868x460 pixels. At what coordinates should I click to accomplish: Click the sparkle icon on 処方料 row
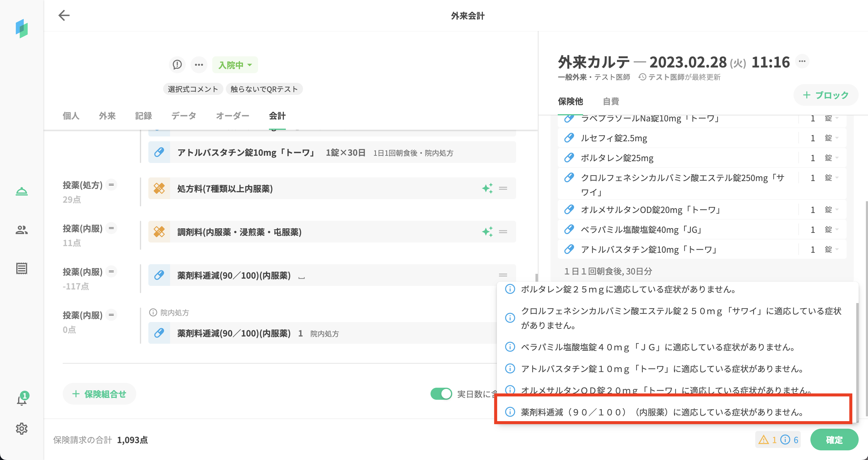[487, 188]
